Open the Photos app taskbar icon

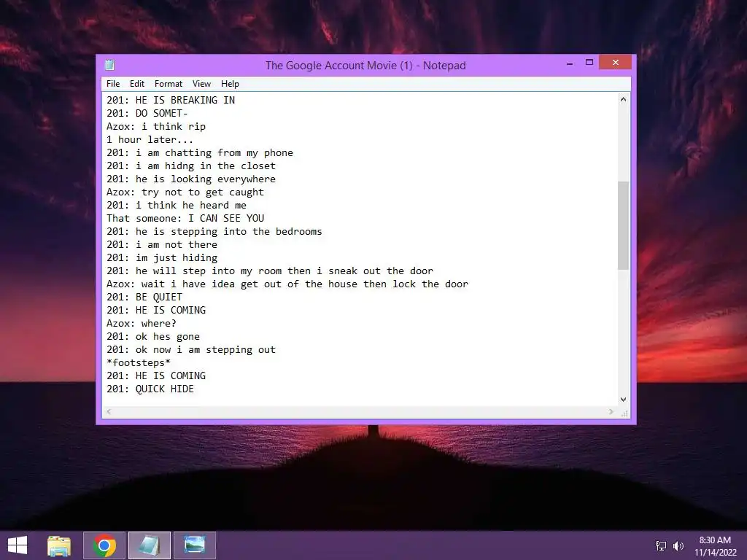pyautogui.click(x=194, y=545)
